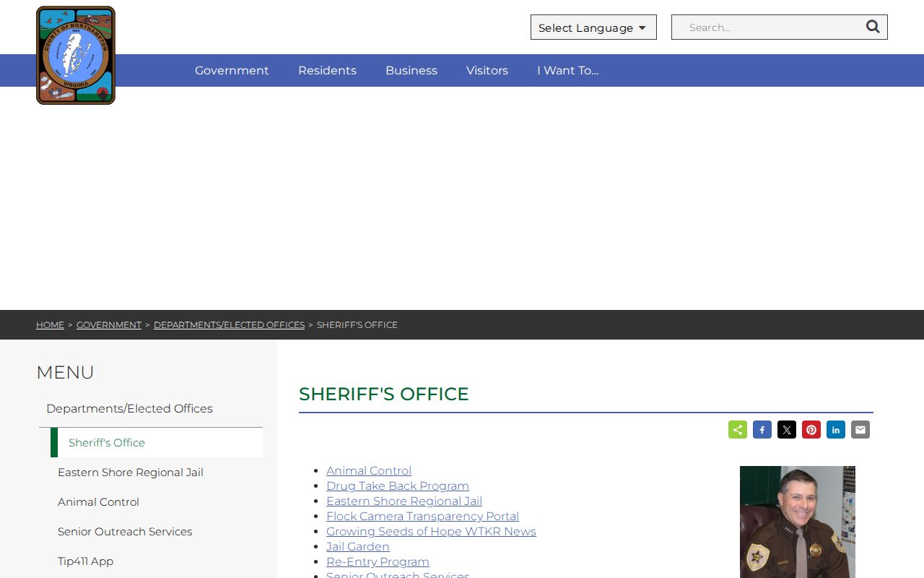Viewport: 924px width, 578px height.
Task: Click the Northampton County seal logo
Action: 76,56
